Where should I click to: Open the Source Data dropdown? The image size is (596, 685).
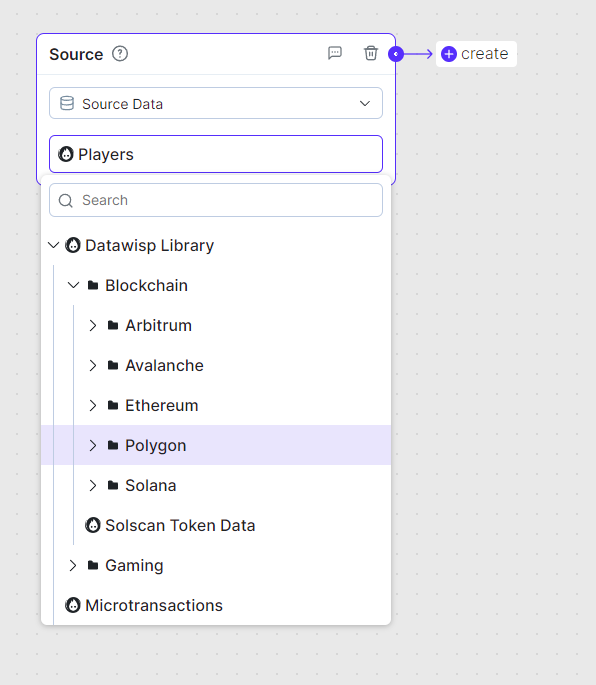[x=216, y=103]
